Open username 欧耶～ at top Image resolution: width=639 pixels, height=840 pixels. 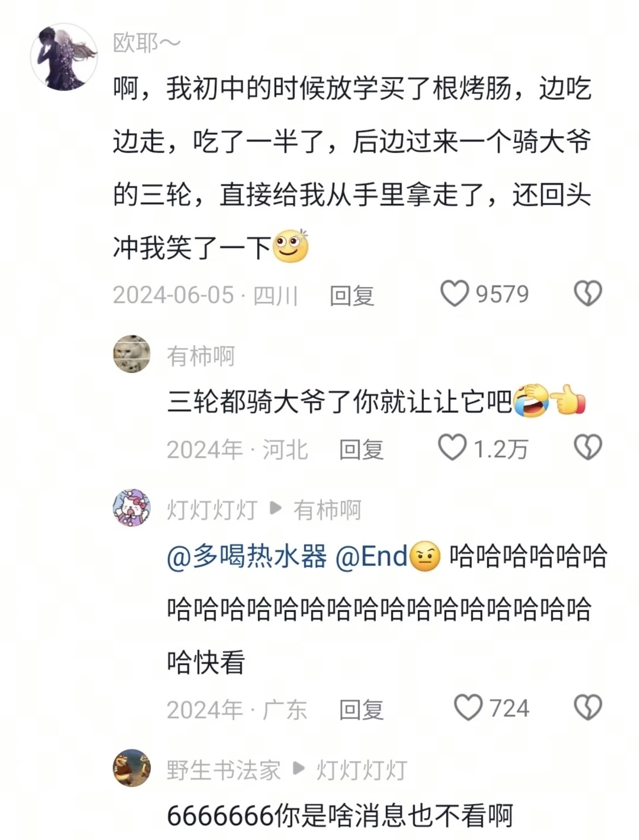[x=146, y=43]
